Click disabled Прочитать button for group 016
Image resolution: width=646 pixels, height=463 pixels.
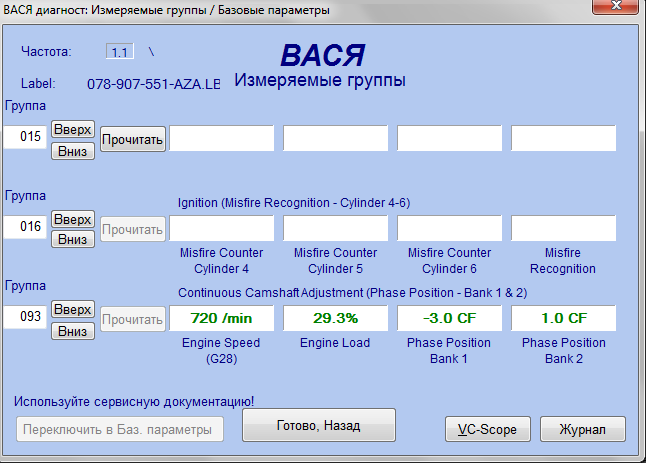[x=133, y=229]
